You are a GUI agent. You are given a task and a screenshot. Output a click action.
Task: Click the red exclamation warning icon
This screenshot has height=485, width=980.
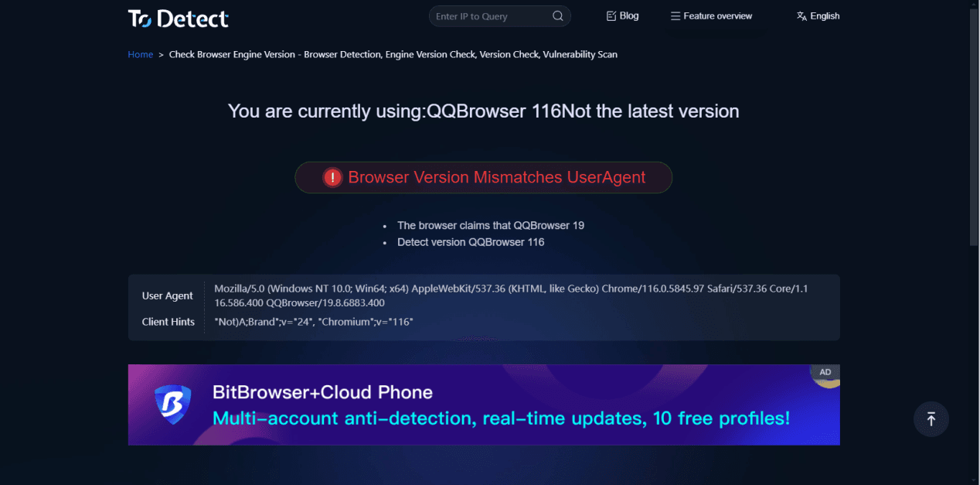click(x=332, y=177)
